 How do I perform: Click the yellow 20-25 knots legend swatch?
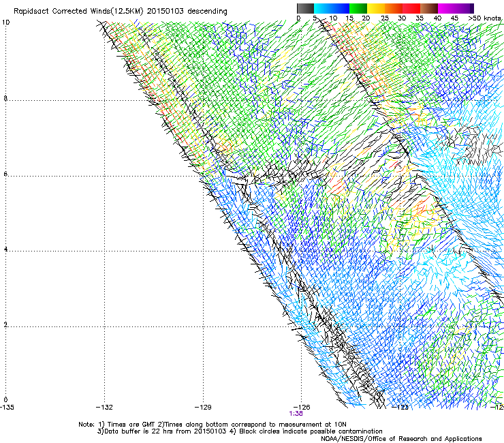tap(376, 8)
